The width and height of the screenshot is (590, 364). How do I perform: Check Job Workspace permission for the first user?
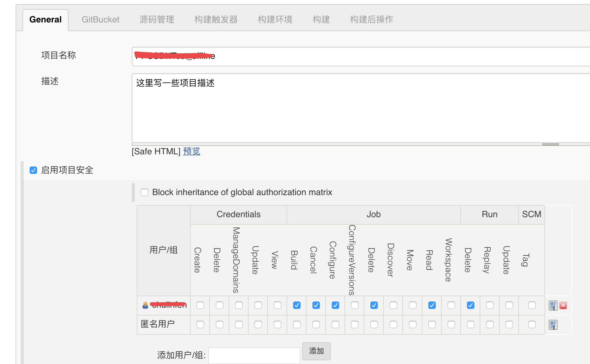[x=451, y=306]
